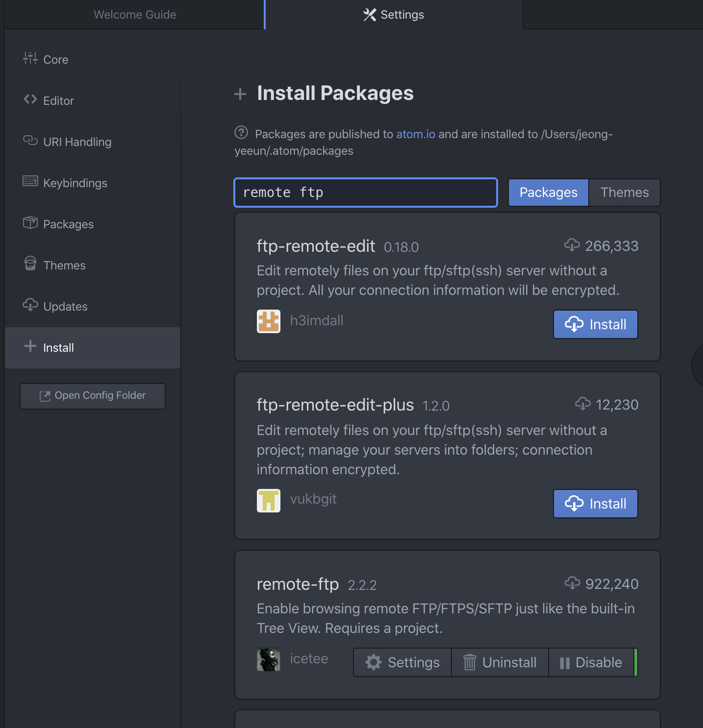
Task: Click the download icon next to 12,230
Action: click(582, 403)
